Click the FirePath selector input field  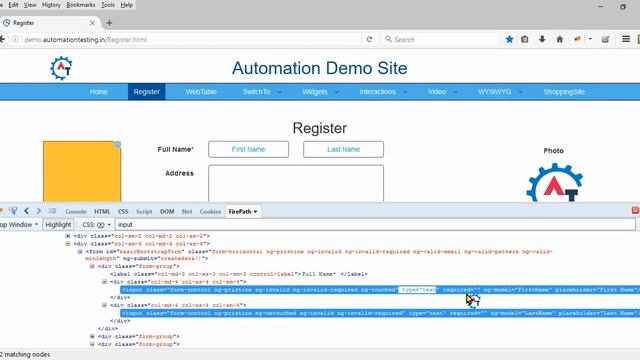[375, 224]
